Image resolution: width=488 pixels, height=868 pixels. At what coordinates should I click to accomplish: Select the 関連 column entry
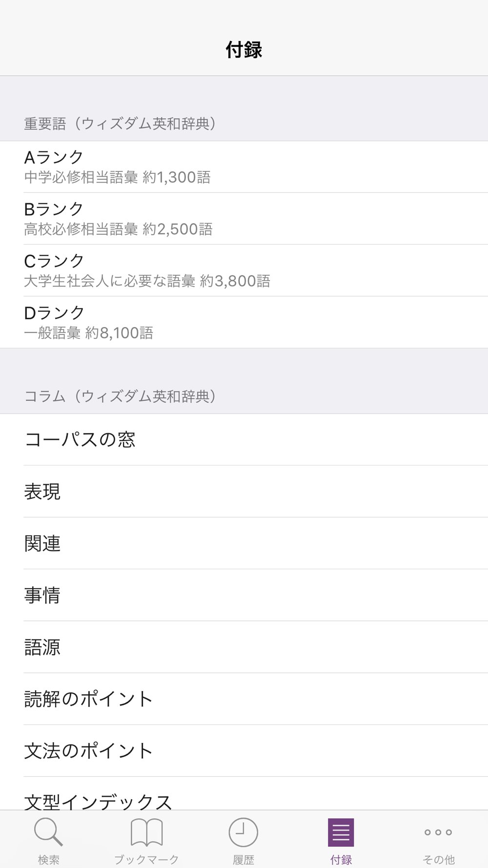click(x=244, y=543)
